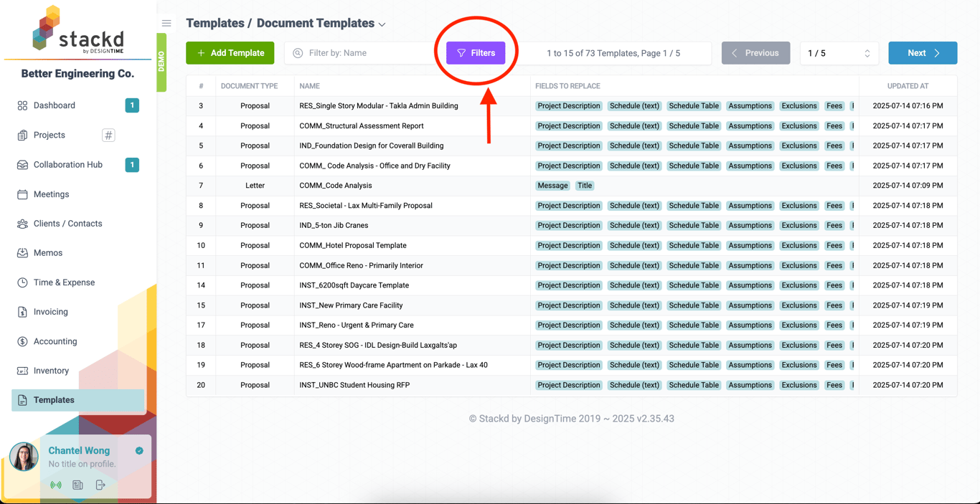Click the Collaboration Hub notification badge
This screenshot has height=504, width=980.
tap(132, 164)
